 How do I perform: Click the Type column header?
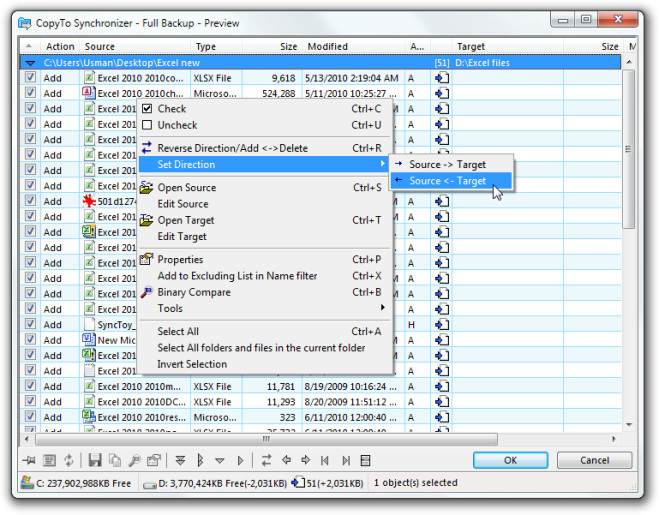[217, 46]
